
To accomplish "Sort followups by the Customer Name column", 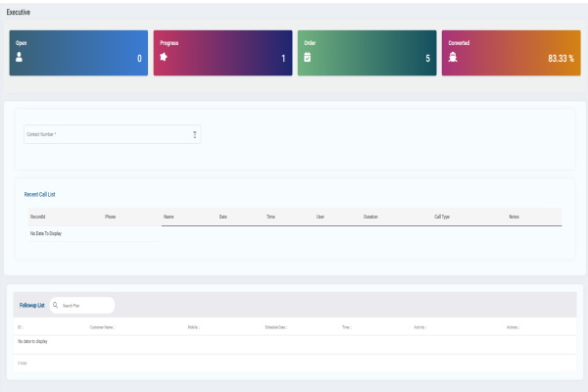I will click(x=102, y=326).
